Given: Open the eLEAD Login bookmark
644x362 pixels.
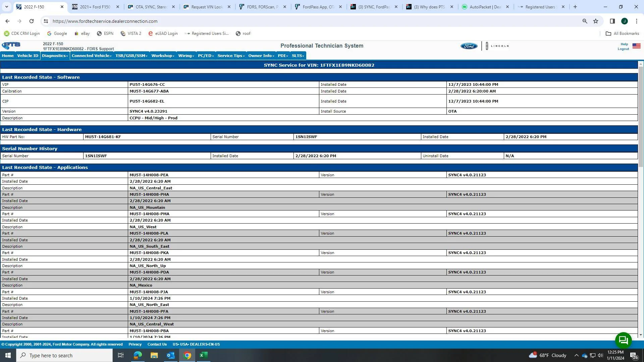Looking at the screenshot, I should tap(163, 34).
